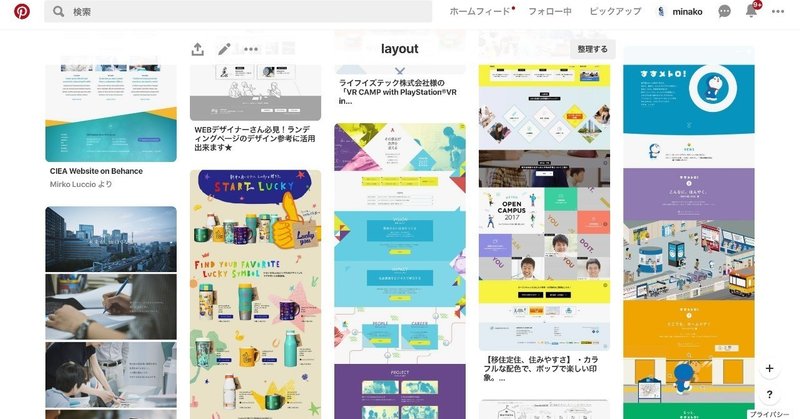Click the ライフイズテック株式会社様 pin text
This screenshot has height=419, width=800.
(398, 92)
